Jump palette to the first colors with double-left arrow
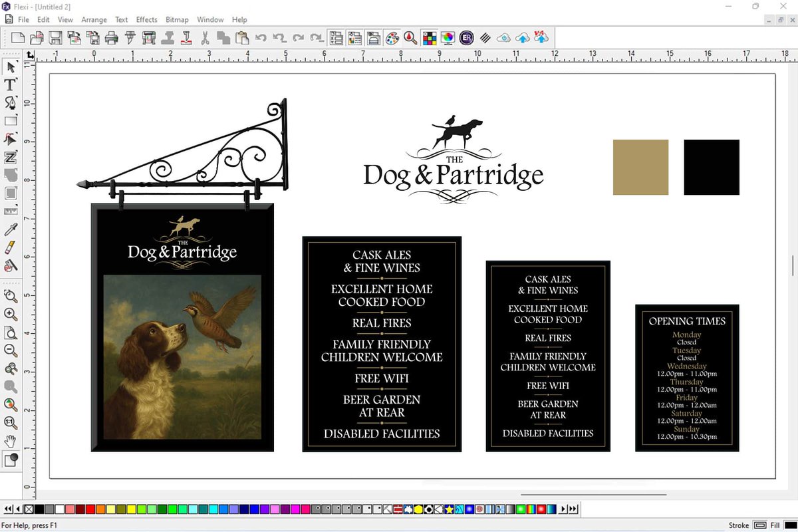Viewport: 798px width, 532px height. click(x=8, y=509)
